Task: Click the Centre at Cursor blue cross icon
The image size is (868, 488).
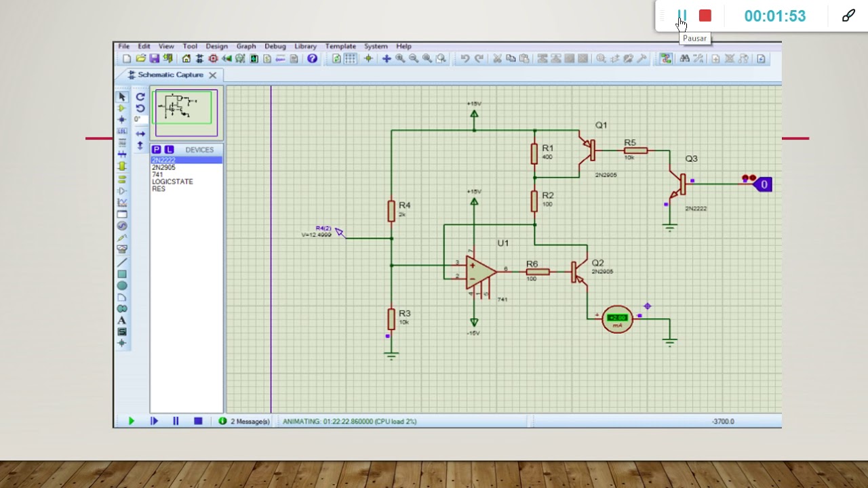Action: (387, 59)
